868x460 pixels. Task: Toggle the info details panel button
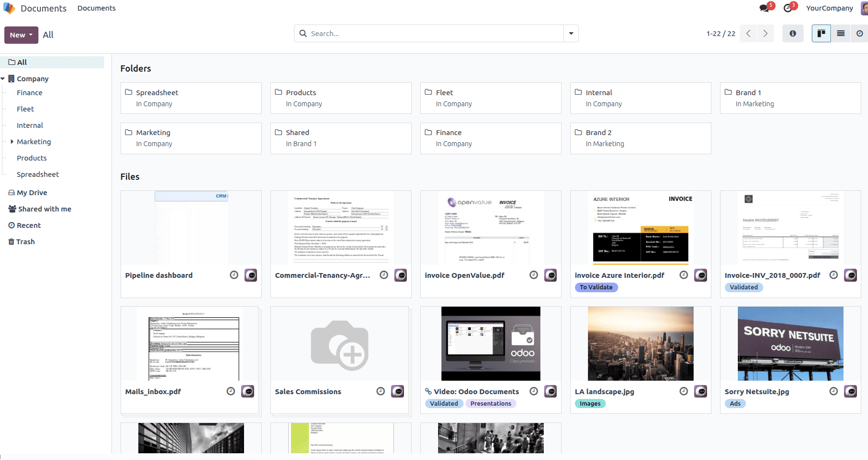tap(793, 34)
